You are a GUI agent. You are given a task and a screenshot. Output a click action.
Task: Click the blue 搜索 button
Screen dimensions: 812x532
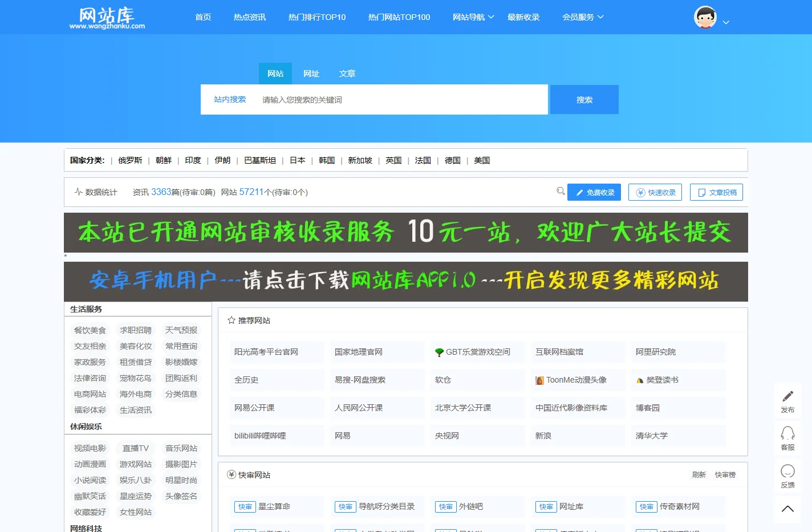[584, 100]
